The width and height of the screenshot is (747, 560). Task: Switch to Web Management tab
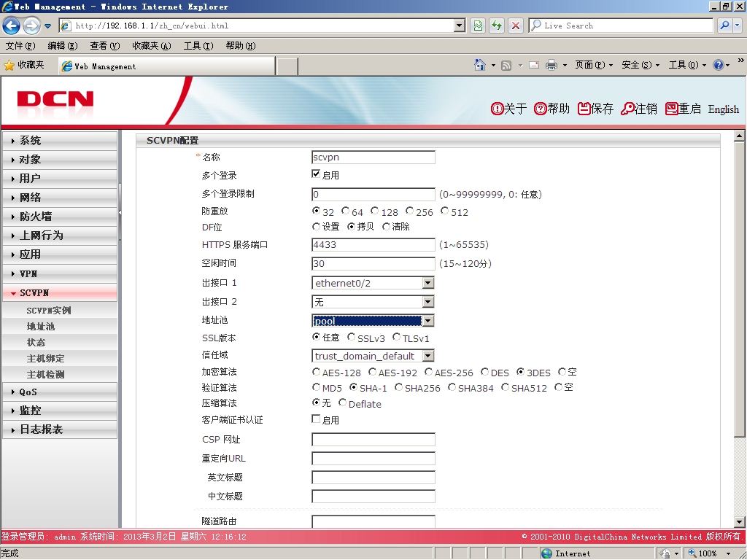(167, 66)
